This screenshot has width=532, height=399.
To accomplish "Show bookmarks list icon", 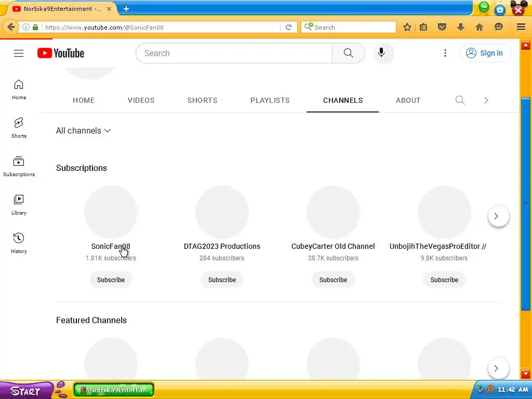I will (423, 27).
